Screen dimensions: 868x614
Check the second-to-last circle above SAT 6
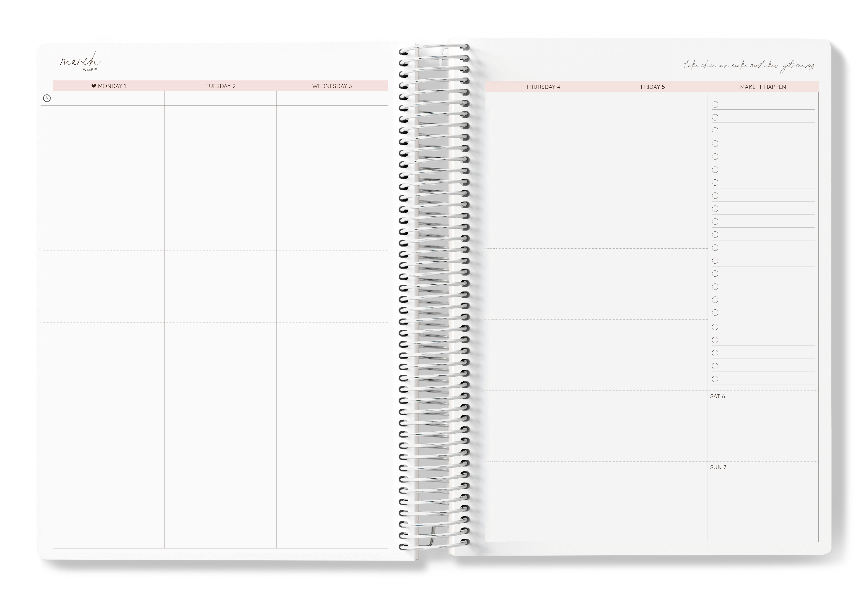(715, 366)
